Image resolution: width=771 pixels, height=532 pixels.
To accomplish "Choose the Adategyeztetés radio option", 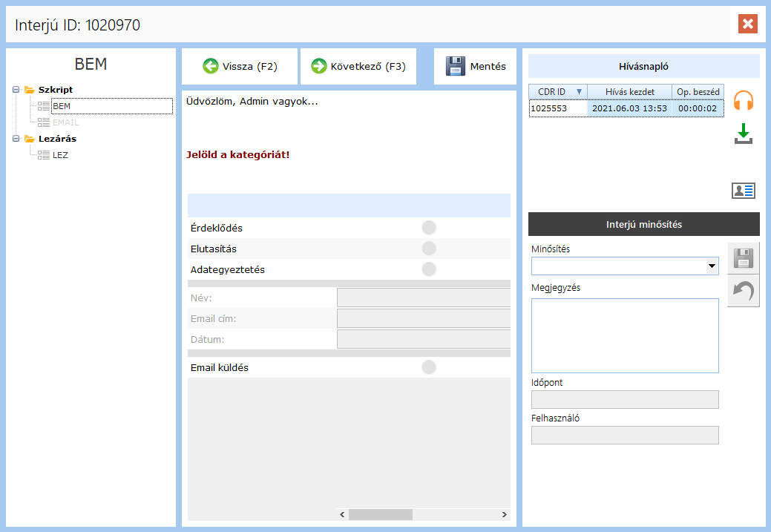I will click(429, 269).
